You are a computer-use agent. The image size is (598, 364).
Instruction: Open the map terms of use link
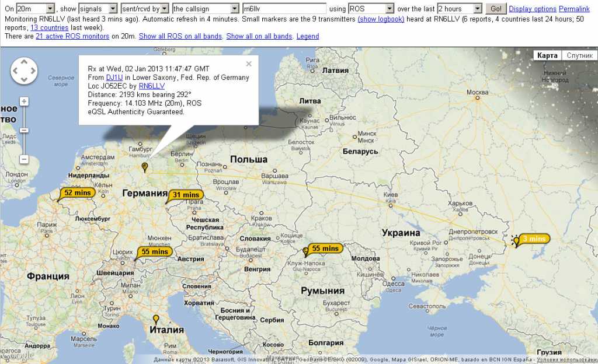(567, 359)
